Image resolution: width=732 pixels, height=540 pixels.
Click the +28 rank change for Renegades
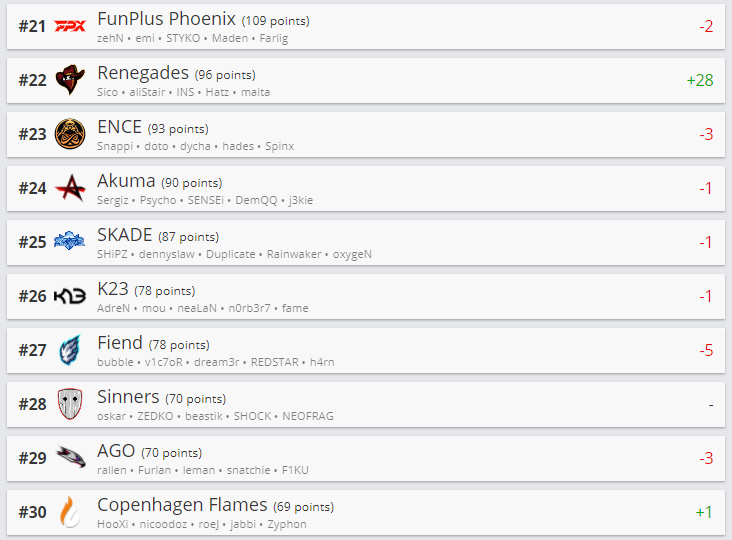pos(699,80)
